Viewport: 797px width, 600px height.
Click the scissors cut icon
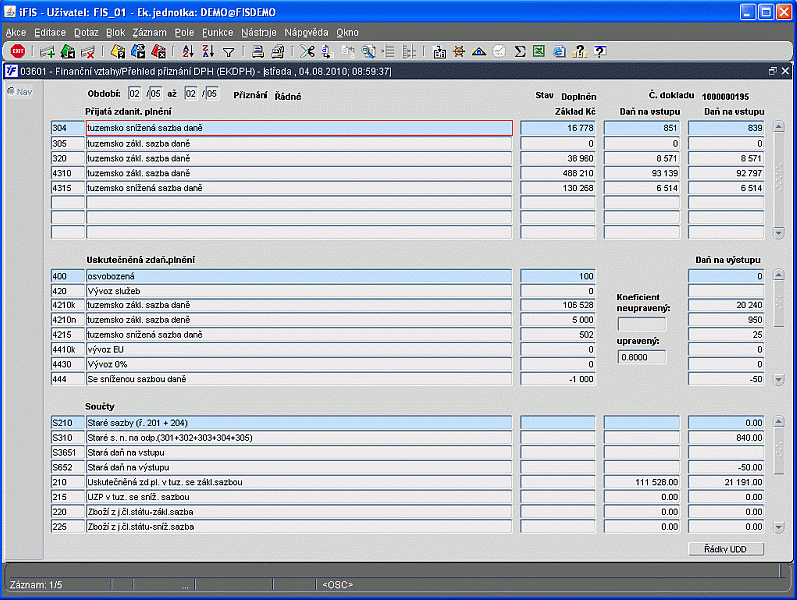[x=306, y=51]
